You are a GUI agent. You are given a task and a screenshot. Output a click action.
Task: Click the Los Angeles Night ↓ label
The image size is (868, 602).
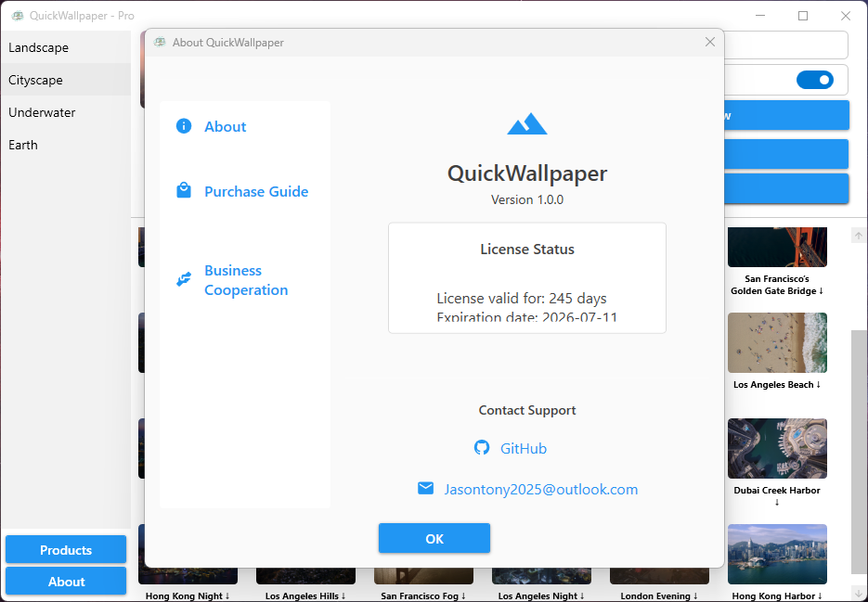pyautogui.click(x=541, y=596)
